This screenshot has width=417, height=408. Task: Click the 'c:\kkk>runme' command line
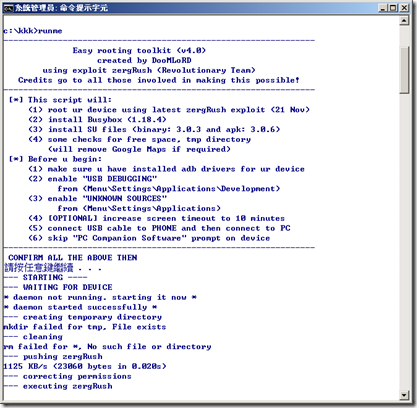[33, 31]
